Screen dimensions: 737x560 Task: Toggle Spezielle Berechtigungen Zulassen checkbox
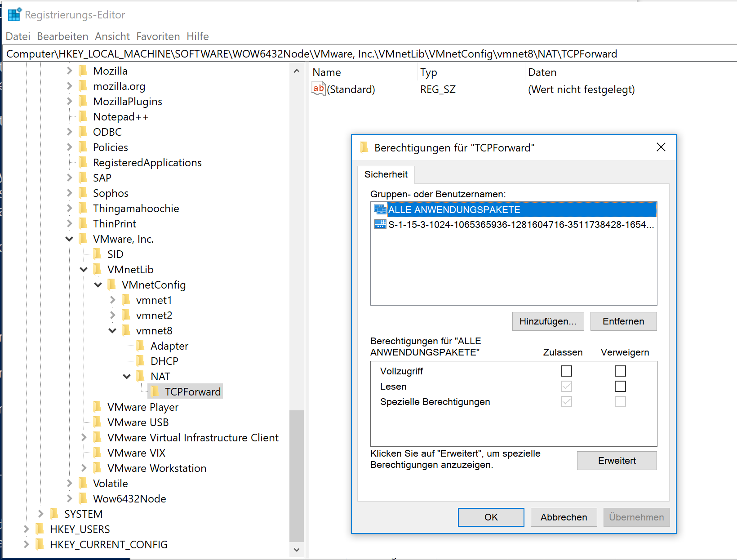pyautogui.click(x=566, y=401)
